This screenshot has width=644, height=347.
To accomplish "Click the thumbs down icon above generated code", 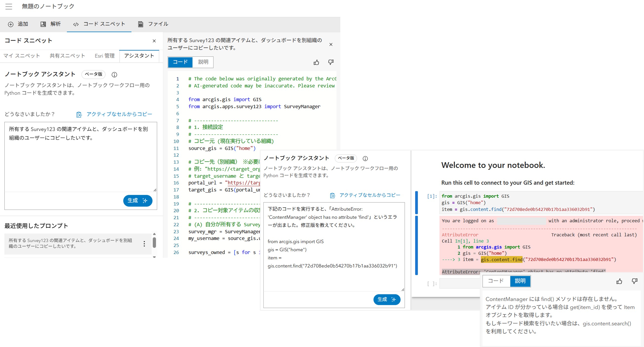I will point(331,62).
